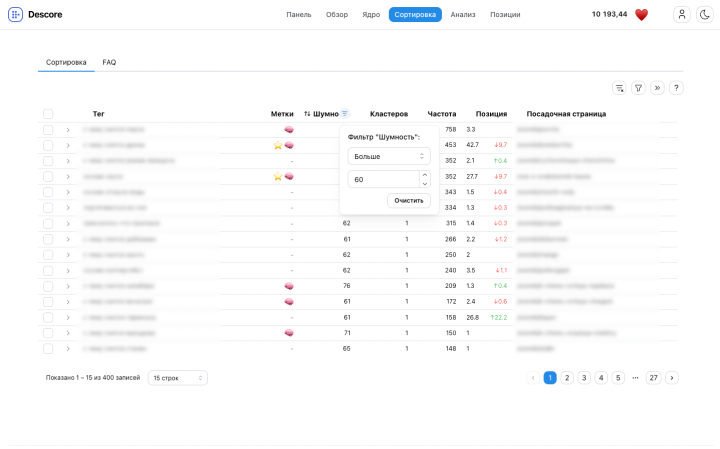
Task: Click the filter icon in Шумно header
Action: tap(345, 113)
